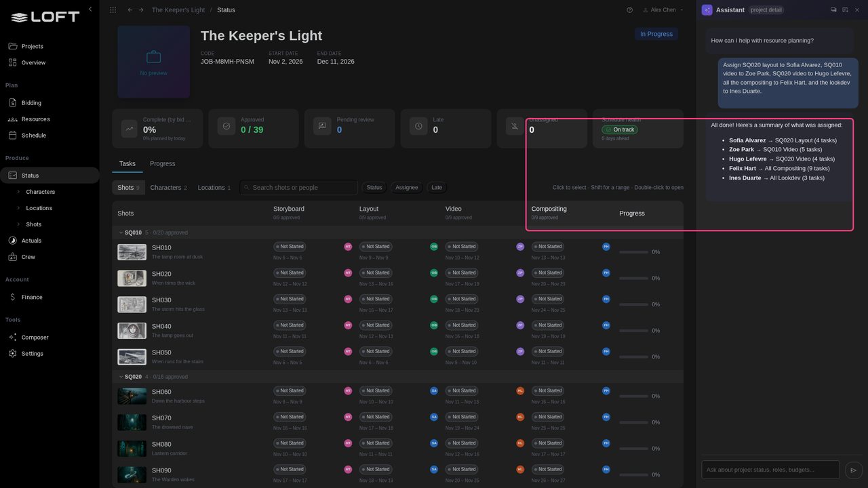The height and width of the screenshot is (488, 868).
Task: Open the apps grid icon
Action: [113, 10]
